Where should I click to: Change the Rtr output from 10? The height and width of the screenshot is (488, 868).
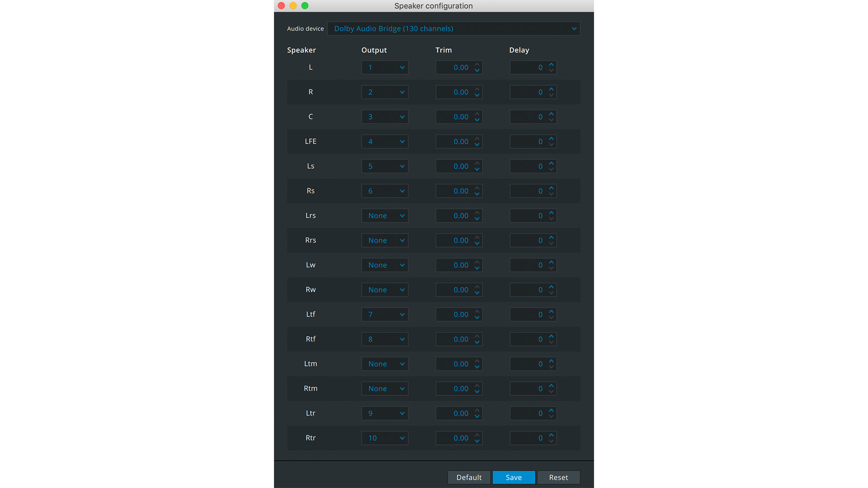[x=384, y=438]
